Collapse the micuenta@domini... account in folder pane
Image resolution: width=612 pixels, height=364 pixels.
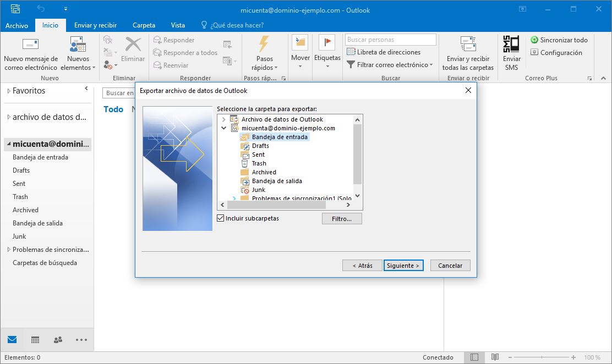click(9, 144)
